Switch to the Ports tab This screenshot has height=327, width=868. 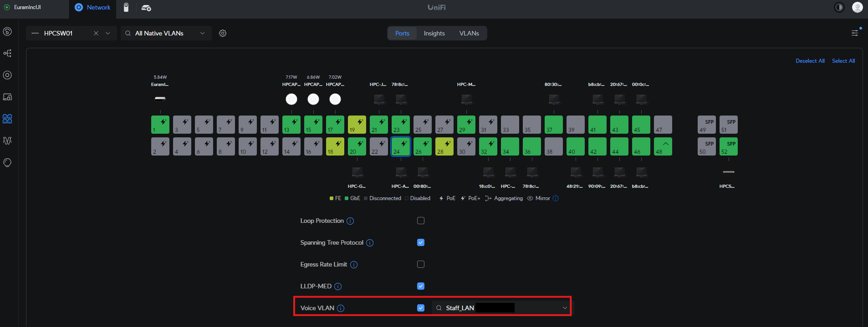pos(402,33)
